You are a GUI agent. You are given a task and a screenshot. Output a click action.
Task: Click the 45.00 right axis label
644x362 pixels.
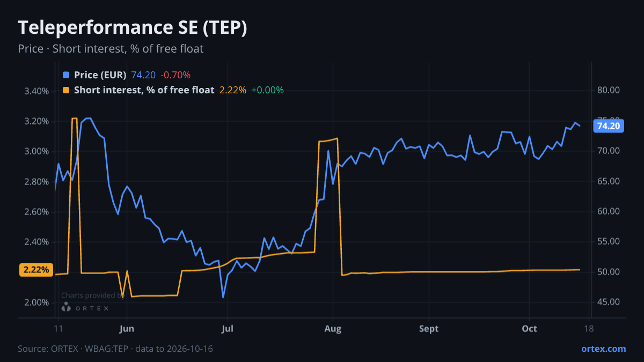609,302
